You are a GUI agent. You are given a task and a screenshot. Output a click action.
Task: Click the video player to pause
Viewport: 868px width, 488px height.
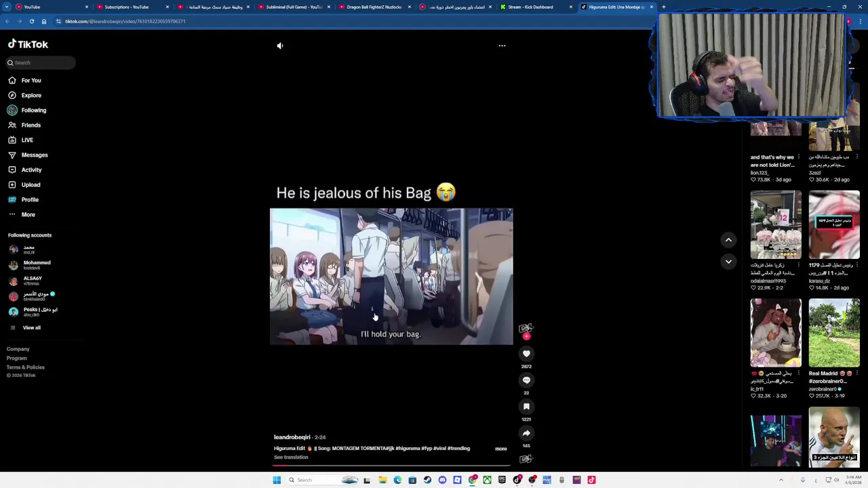click(x=391, y=277)
